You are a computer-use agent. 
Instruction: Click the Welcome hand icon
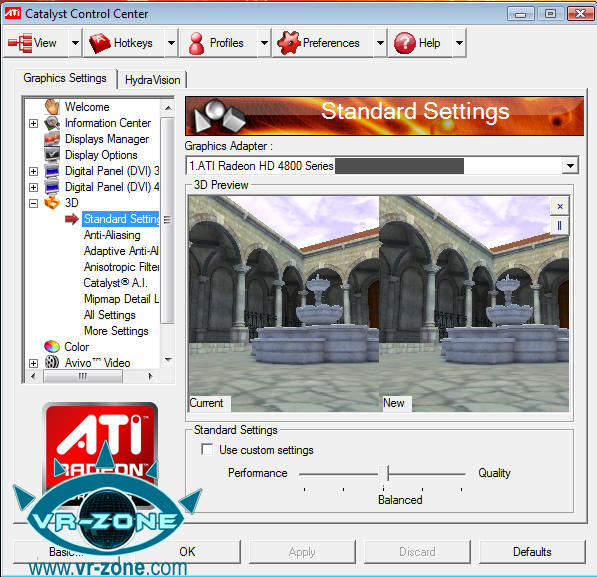52,107
